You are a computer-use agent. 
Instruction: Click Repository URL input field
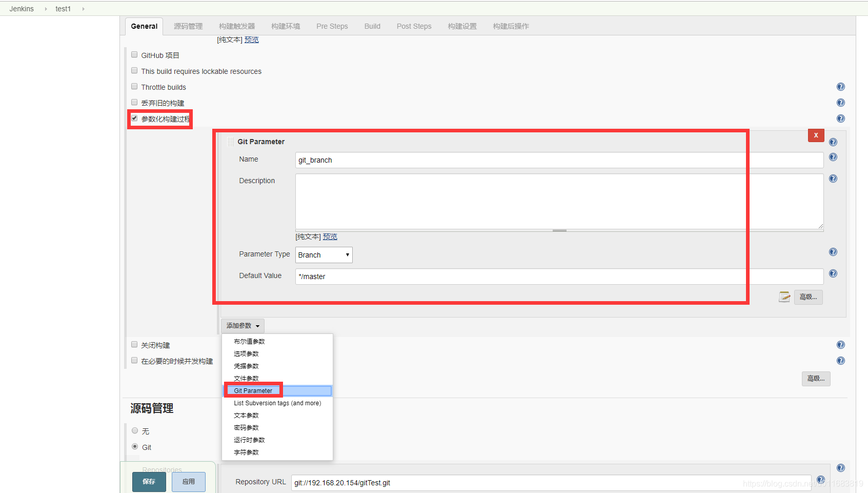[x=551, y=483]
